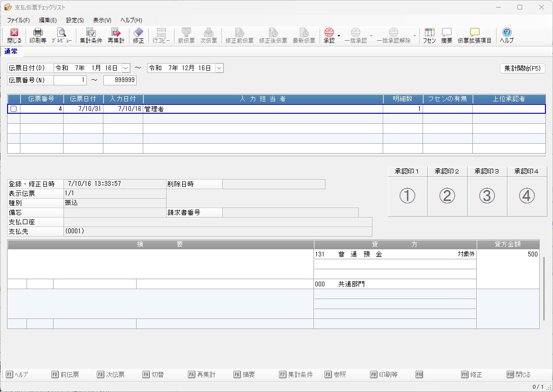553x392 pixels.
Task: Open the dropdown arrow beside 承認 button
Action: click(339, 36)
